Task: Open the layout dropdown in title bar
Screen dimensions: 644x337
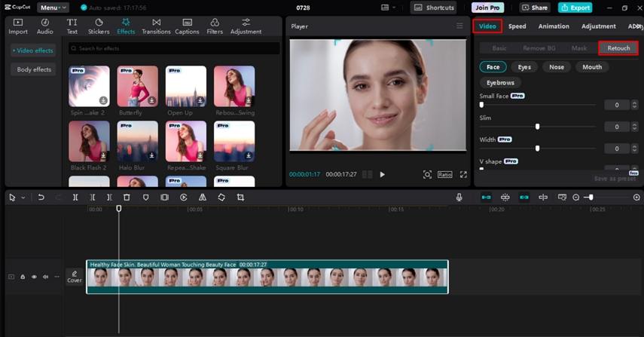Action: [388, 8]
